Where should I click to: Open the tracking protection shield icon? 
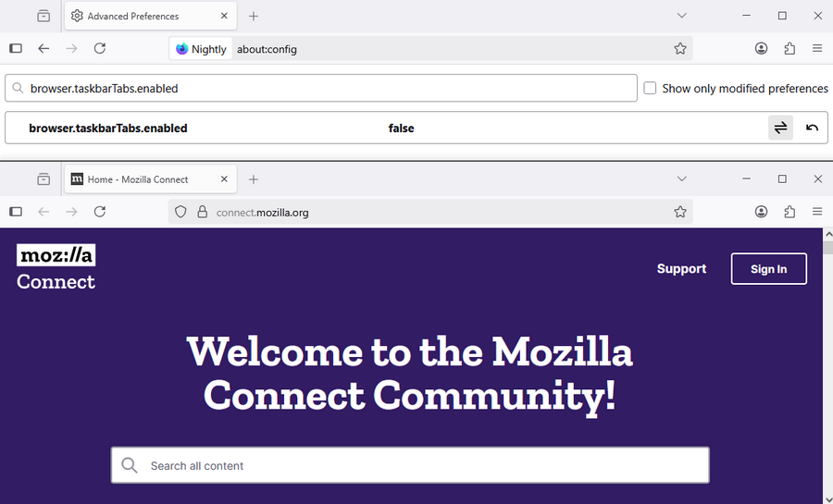tap(181, 212)
